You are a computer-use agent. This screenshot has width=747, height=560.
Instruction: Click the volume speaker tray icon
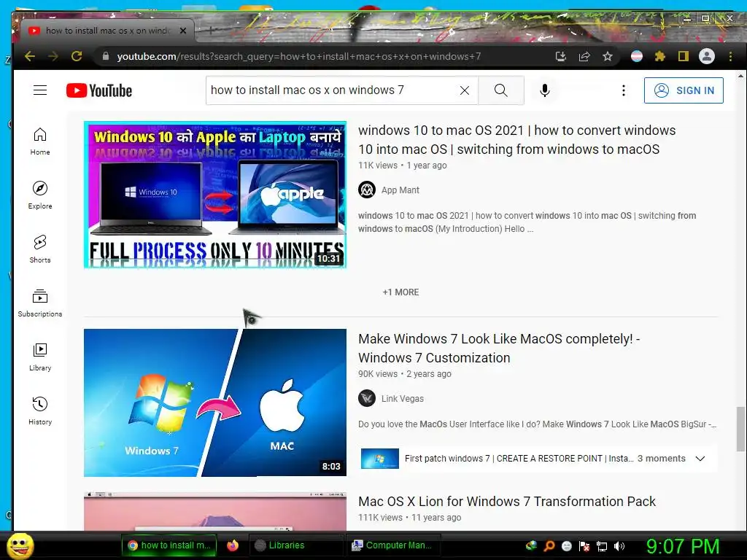(x=619, y=546)
